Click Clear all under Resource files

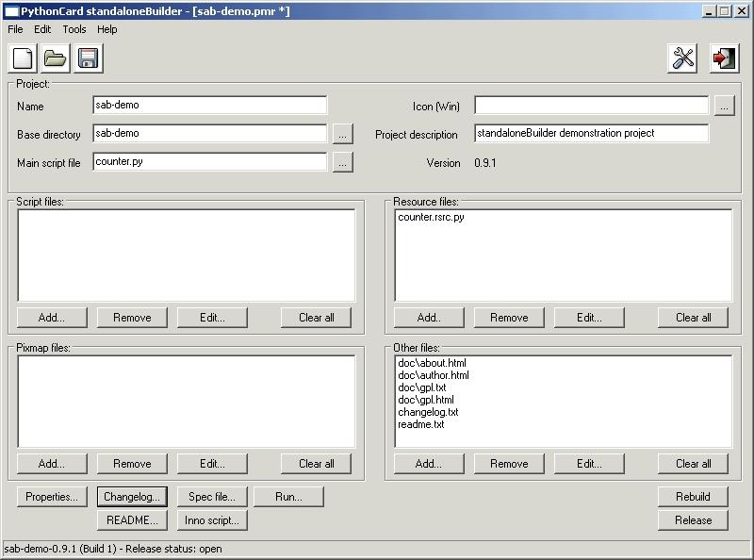coord(693,318)
